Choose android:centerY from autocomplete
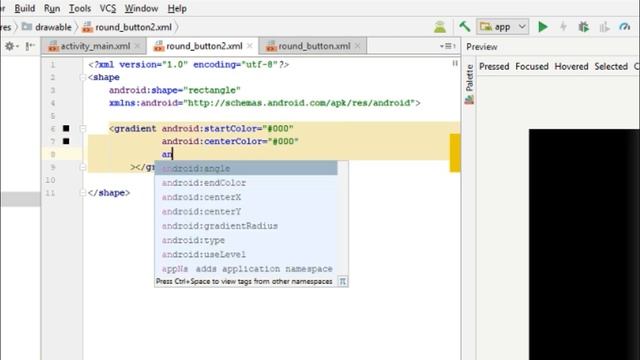This screenshot has height=360, width=640. pyautogui.click(x=246, y=211)
